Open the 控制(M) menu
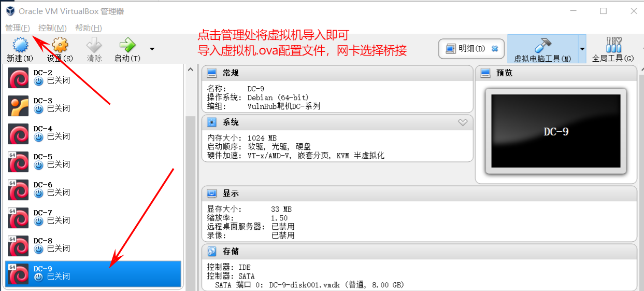The width and height of the screenshot is (644, 291). (52, 27)
